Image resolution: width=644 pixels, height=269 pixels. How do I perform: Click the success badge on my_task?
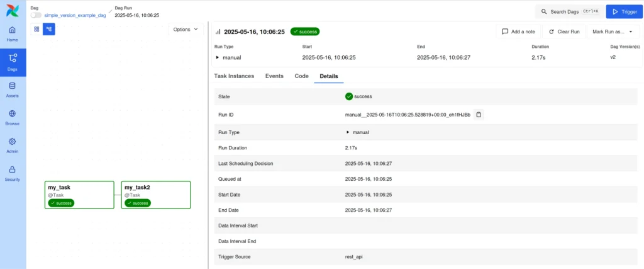pyautogui.click(x=61, y=203)
